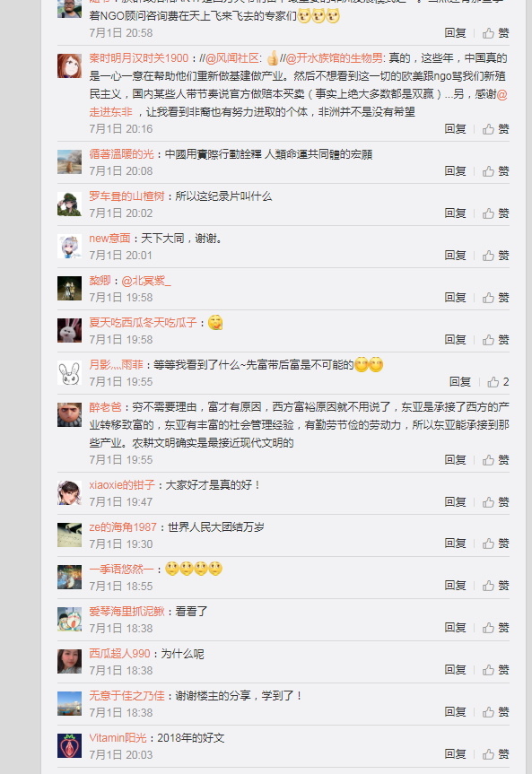The image size is (532, 774).
Task: Open user profile 秦时明月汉时关1900
Action: (x=139, y=58)
